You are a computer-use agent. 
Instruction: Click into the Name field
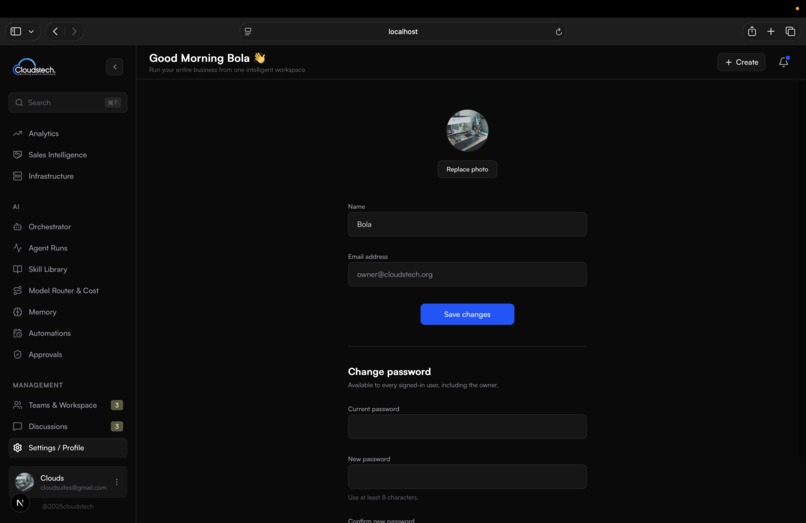pyautogui.click(x=467, y=224)
